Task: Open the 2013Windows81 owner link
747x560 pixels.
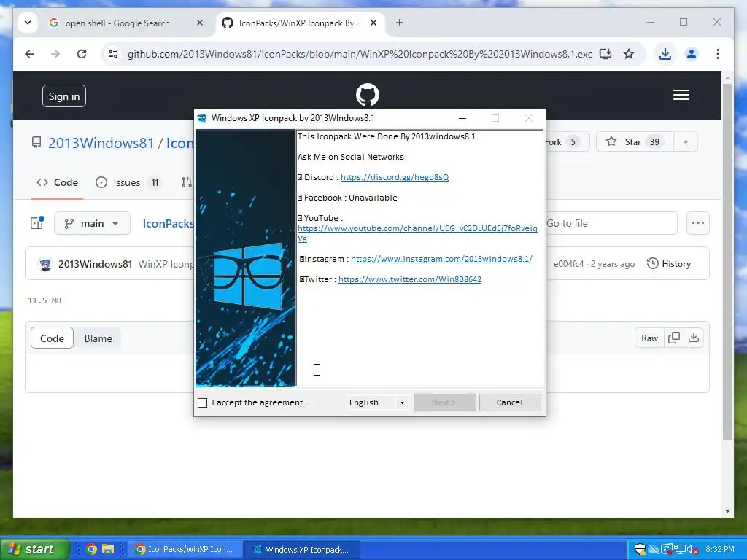Action: [x=101, y=143]
